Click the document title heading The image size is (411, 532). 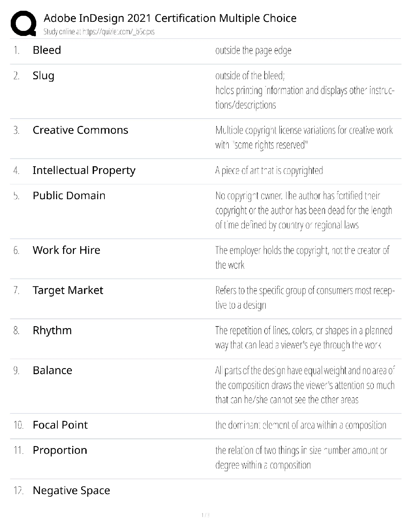170,18
